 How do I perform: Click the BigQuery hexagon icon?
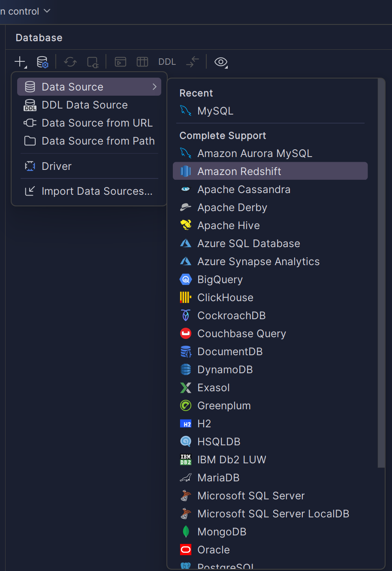coord(186,279)
